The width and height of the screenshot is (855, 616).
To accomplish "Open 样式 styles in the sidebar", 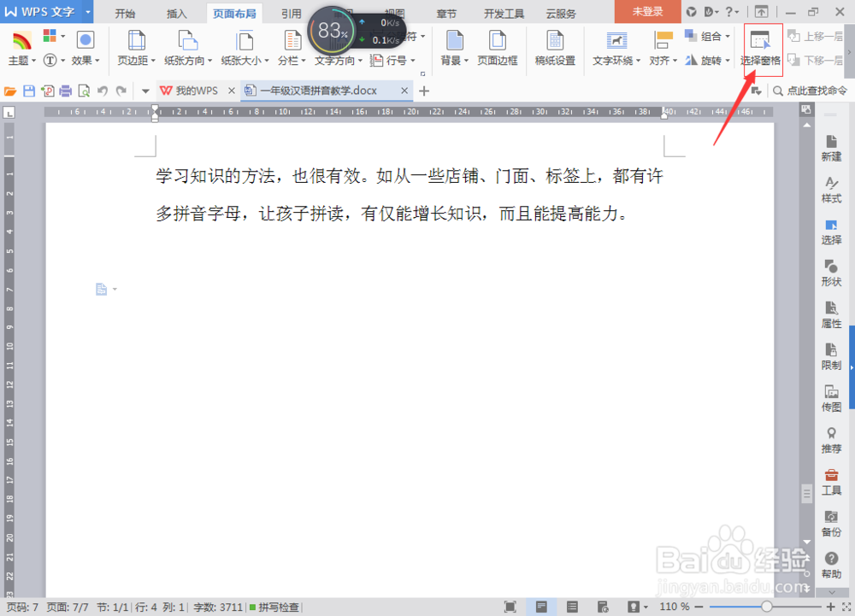I will click(831, 190).
